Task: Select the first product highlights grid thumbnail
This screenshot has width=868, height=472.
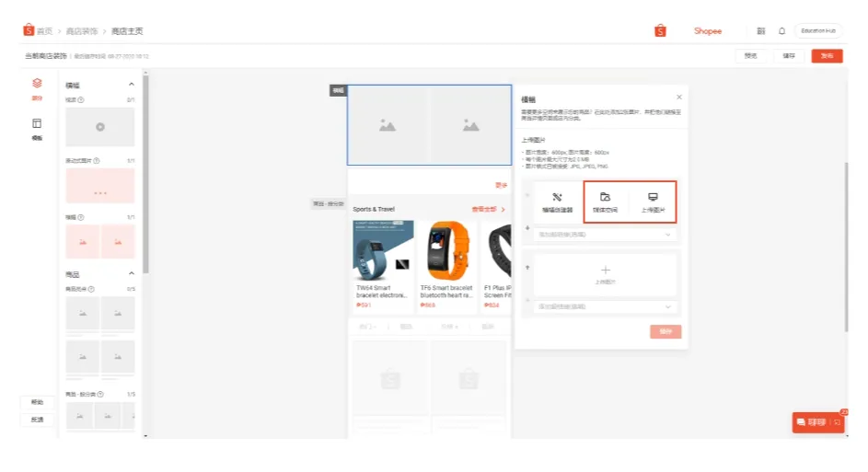Action: click(x=100, y=316)
